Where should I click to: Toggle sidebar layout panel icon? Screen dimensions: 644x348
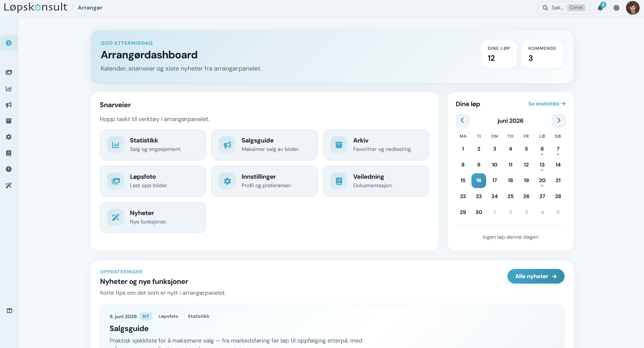point(10,311)
